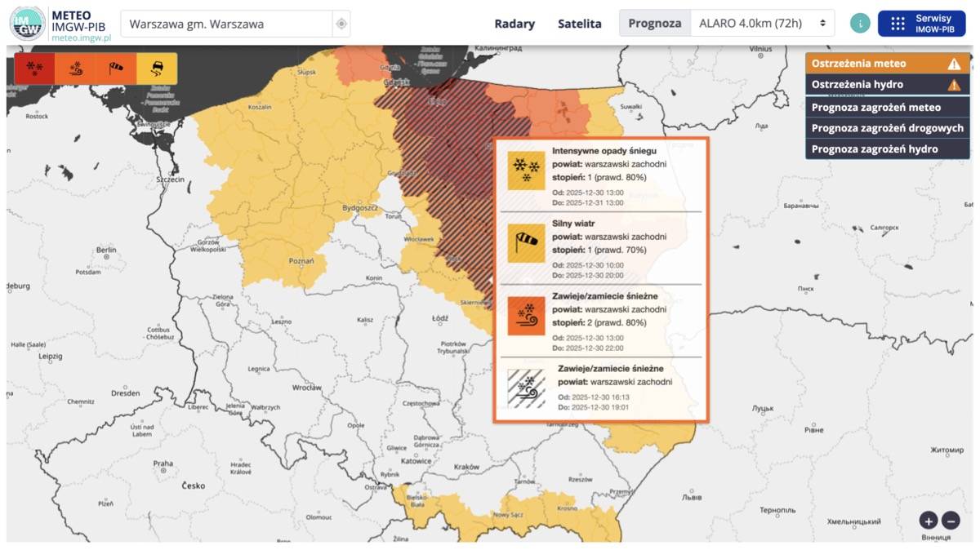Viewport: 980px width, 550px height.
Task: Toggle the Ostrzeżenia meteo layer
Action: click(887, 64)
